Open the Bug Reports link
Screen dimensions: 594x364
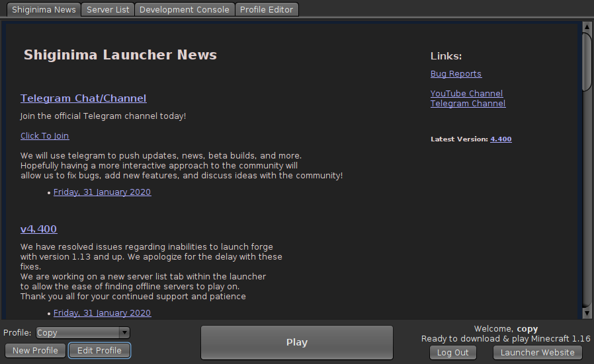456,74
